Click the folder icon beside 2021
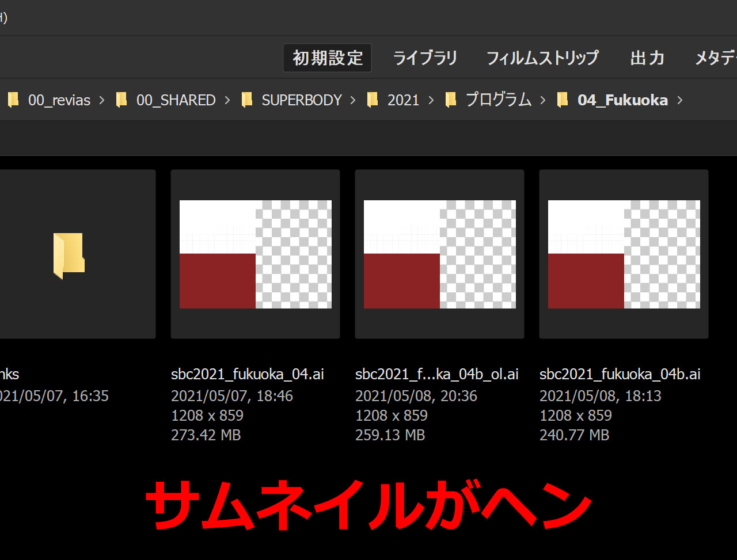 373,100
